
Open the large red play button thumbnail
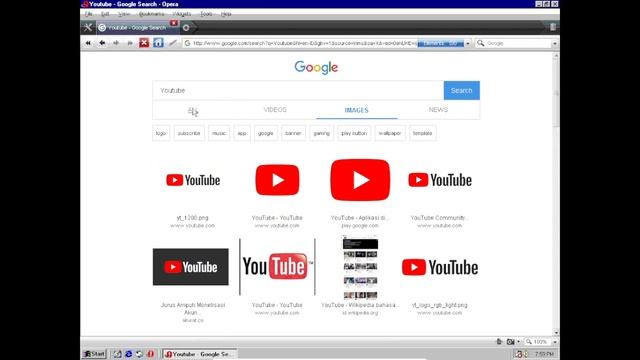(360, 180)
